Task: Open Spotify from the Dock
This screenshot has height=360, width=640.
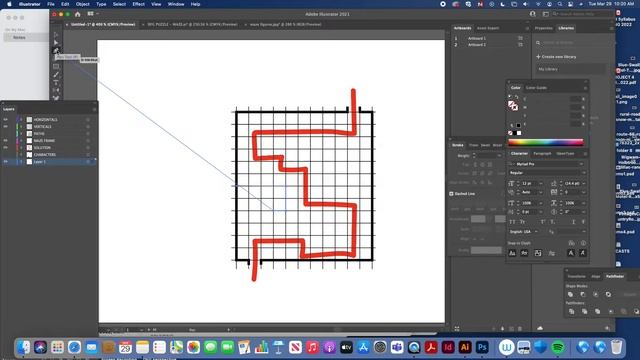Action: click(x=558, y=347)
